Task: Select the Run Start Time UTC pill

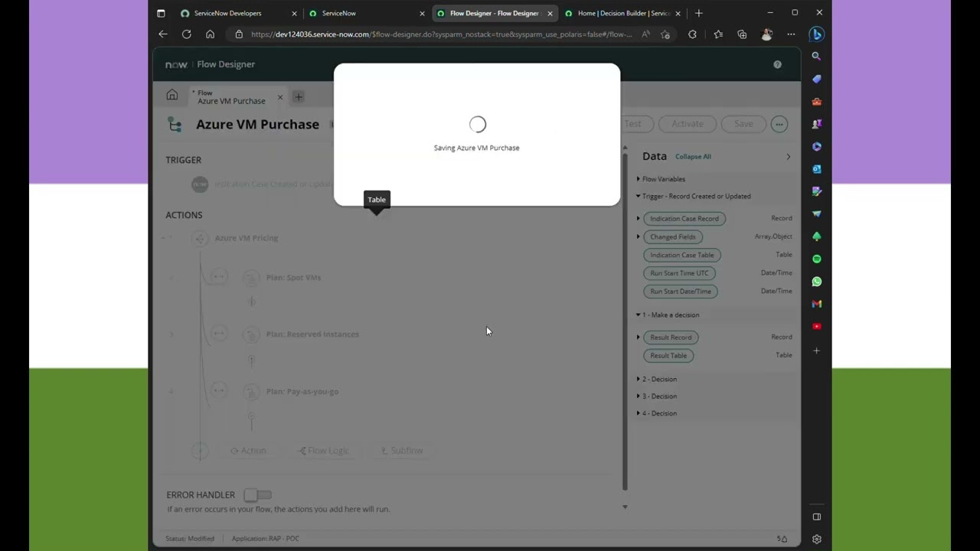Action: click(680, 273)
